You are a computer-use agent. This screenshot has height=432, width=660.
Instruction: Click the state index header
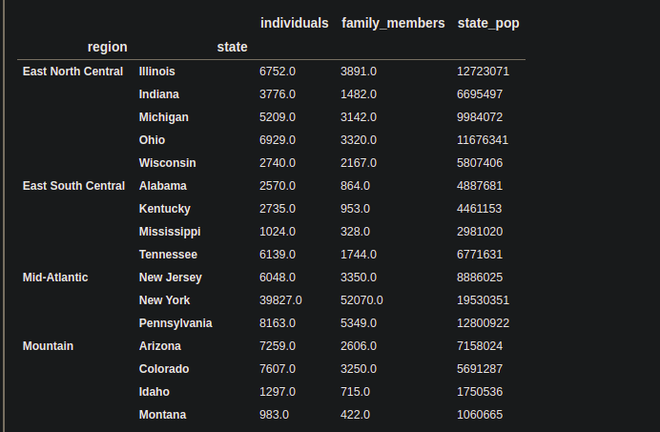pos(232,47)
